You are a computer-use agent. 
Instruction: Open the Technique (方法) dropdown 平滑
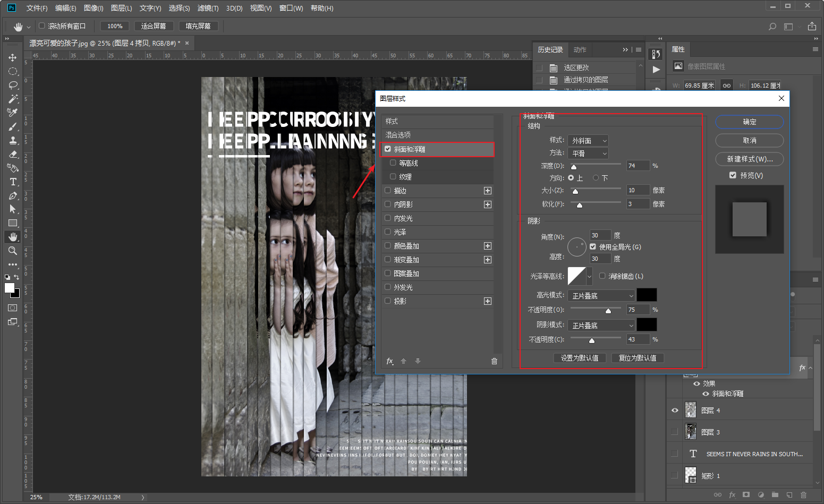[588, 153]
